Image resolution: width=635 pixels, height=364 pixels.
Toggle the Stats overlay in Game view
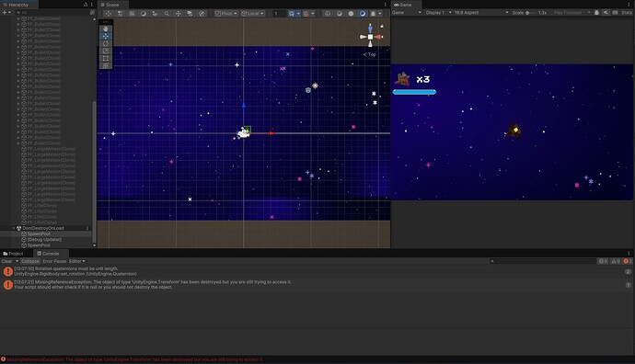pyautogui.click(x=627, y=13)
